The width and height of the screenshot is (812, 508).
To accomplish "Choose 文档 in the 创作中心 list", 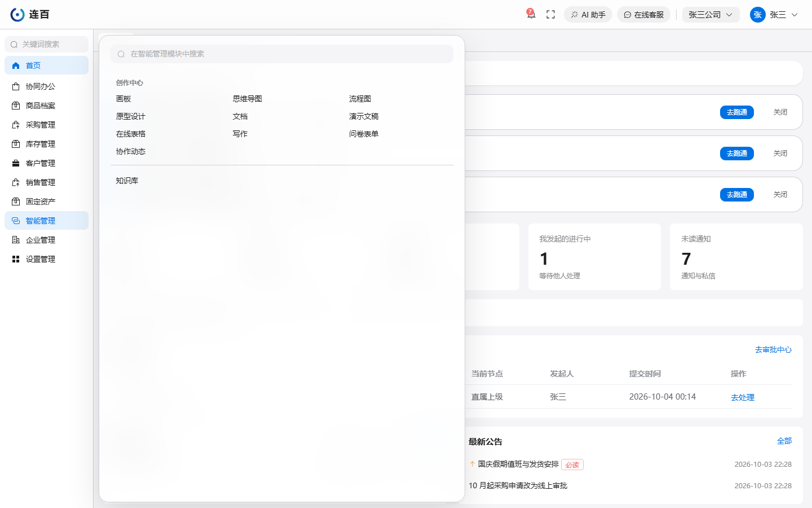I will 240,116.
